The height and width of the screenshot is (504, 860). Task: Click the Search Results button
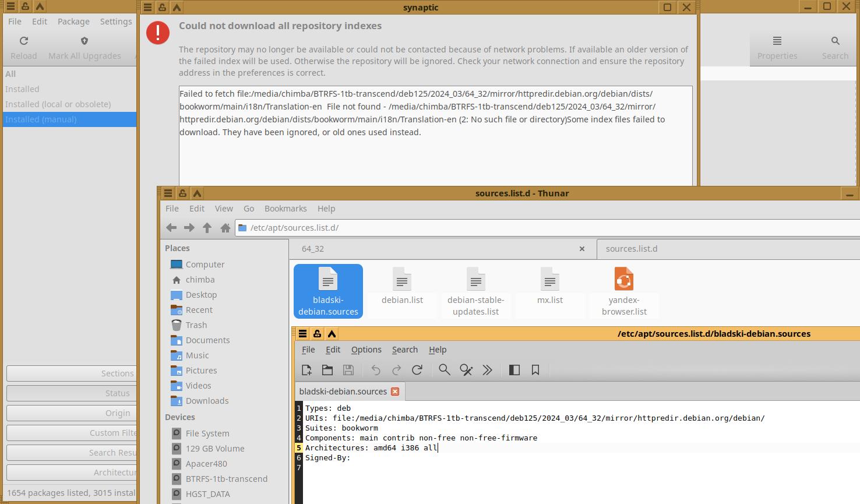coord(72,453)
